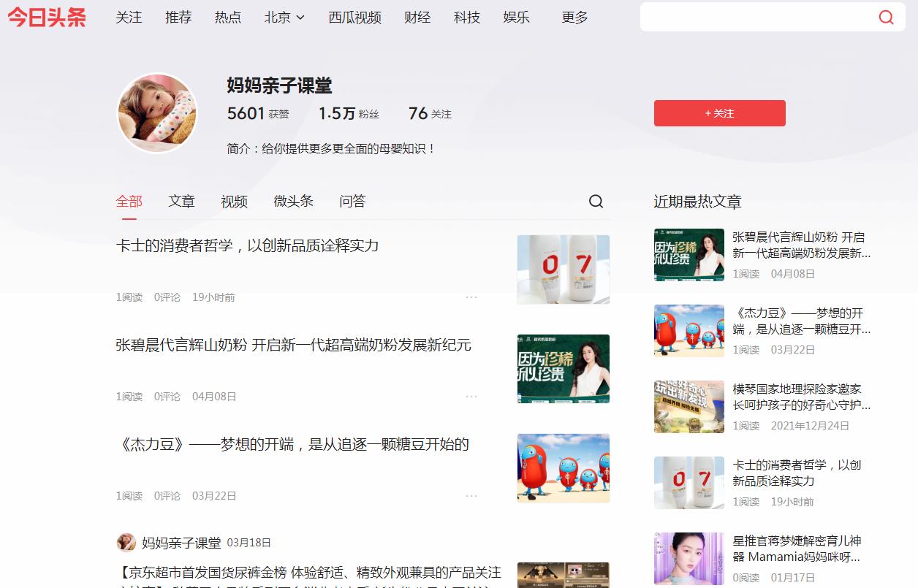
Task: Click the 妈妈亲子课堂 profile name heading
Action: [280, 85]
